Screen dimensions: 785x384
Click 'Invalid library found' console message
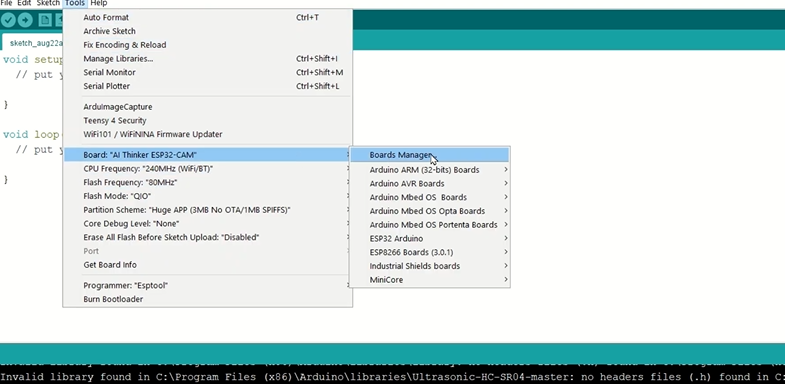(x=392, y=377)
